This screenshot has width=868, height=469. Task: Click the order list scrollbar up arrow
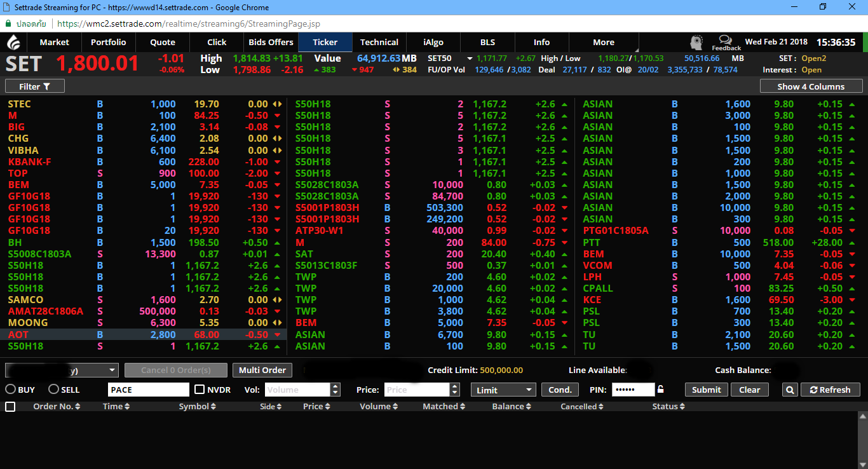[x=862, y=416]
